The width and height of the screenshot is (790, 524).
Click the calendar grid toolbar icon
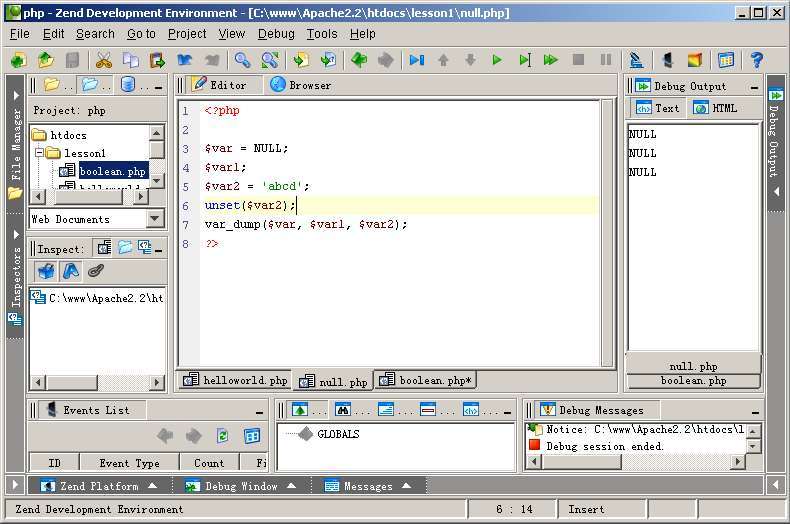(726, 60)
